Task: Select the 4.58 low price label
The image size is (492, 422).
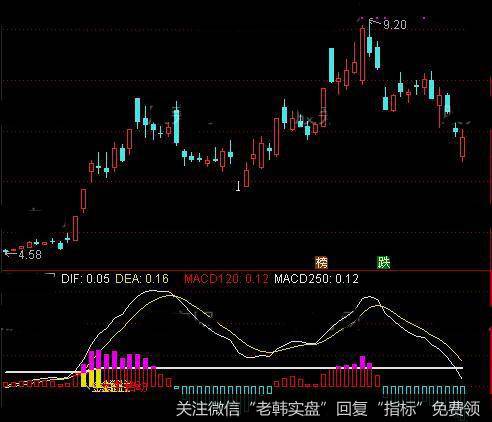Action: click(30, 255)
